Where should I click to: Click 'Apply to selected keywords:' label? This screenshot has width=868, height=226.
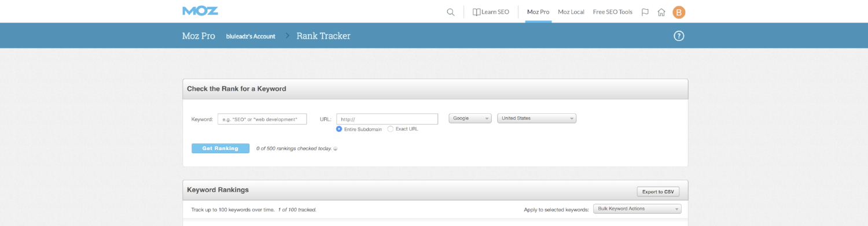(x=556, y=209)
